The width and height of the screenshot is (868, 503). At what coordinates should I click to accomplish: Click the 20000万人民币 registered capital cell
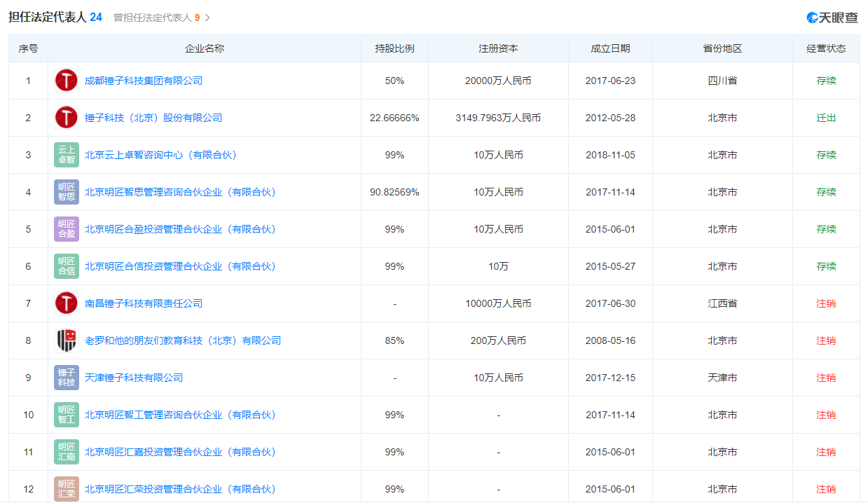point(498,81)
